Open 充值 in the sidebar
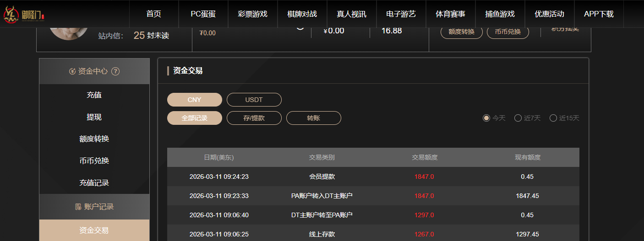Screen dimensions: 644x241 point(94,95)
